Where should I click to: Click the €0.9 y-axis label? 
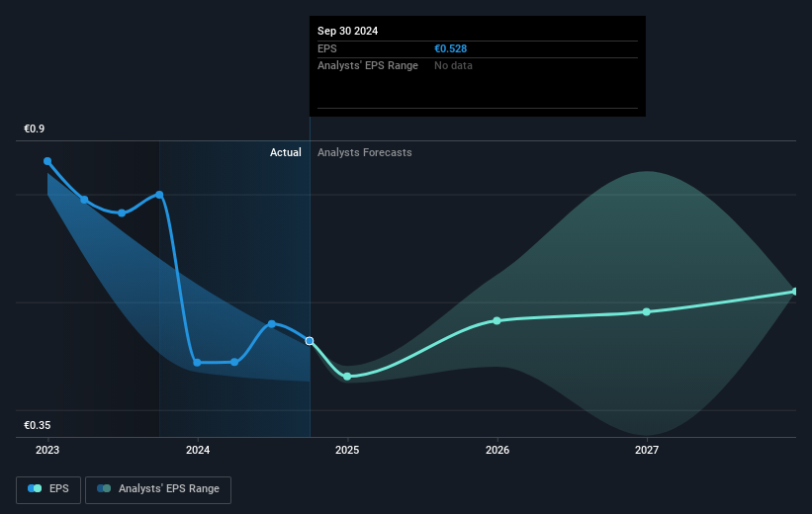coord(35,128)
